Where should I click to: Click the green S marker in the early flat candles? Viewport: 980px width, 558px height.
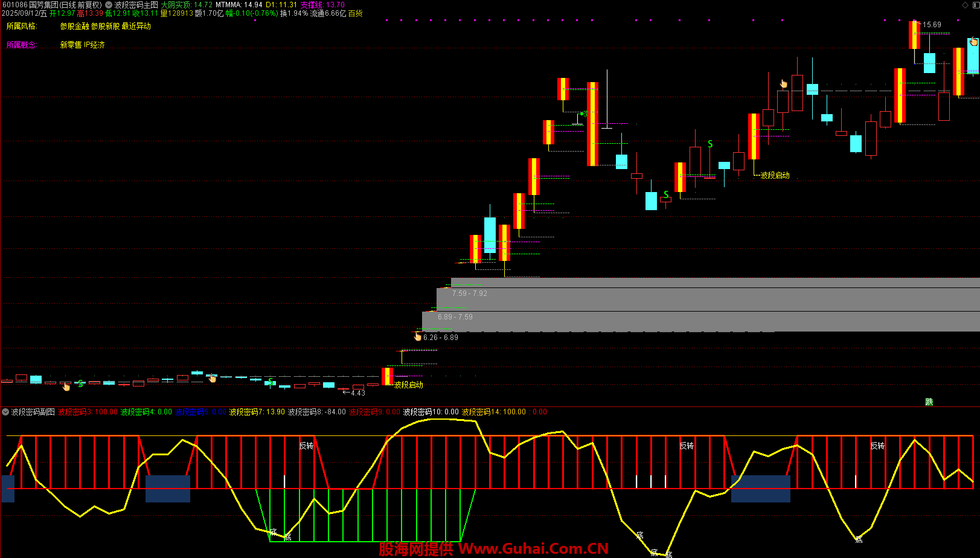[x=80, y=383]
